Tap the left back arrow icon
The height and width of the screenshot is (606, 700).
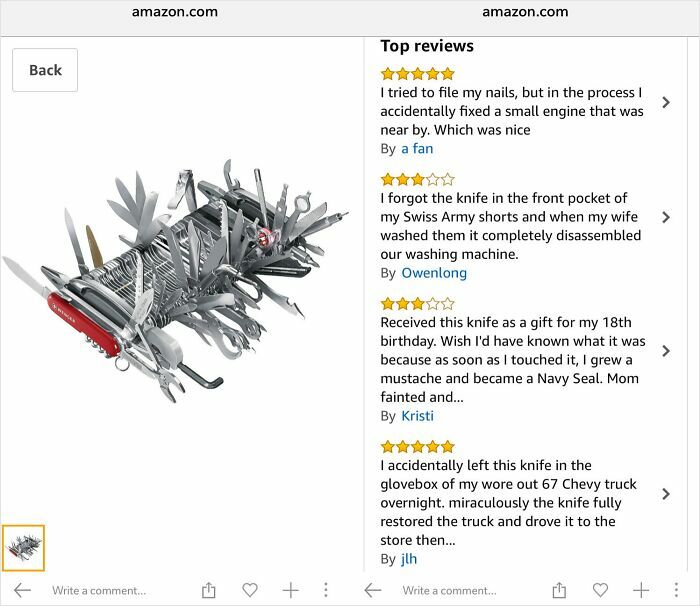[x=22, y=590]
